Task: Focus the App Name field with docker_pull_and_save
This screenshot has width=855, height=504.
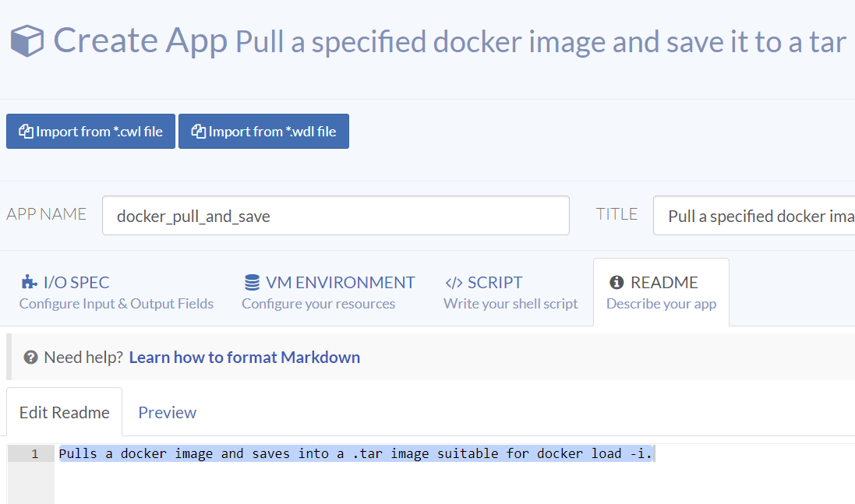Action: pos(335,216)
